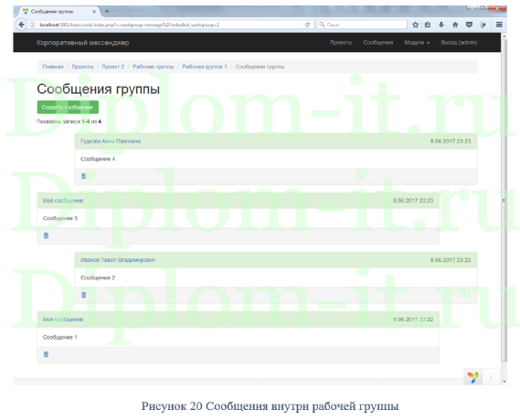Image resolution: width=520 pixels, height=420 pixels.
Task: Click the scrollbar down arrow
Action: point(504,382)
